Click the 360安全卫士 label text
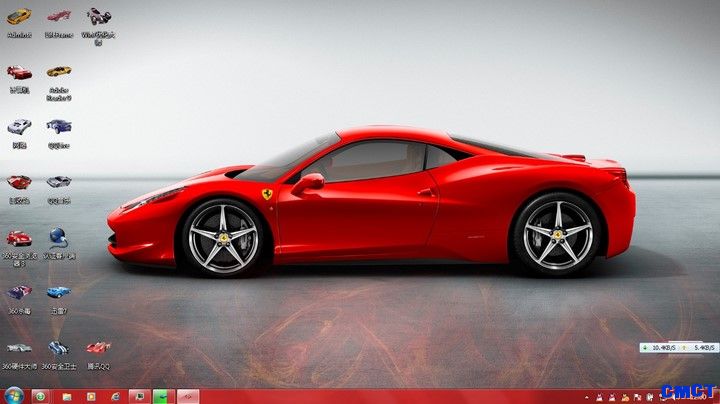 pyautogui.click(x=59, y=366)
